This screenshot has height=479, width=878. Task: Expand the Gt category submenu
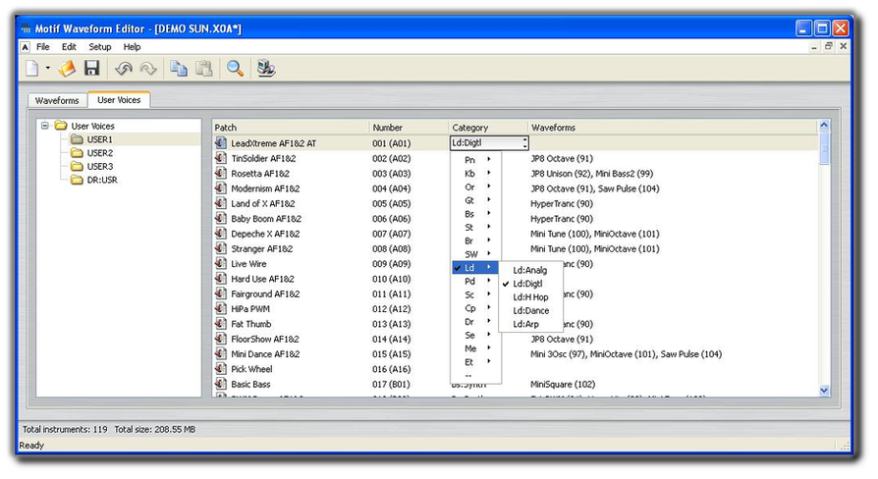tap(476, 200)
